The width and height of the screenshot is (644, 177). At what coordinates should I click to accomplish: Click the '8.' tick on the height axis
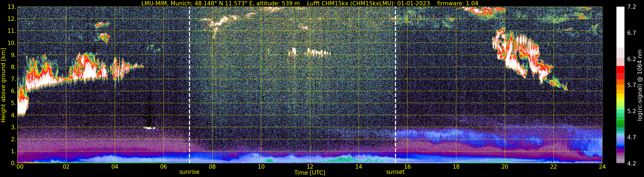13,67
